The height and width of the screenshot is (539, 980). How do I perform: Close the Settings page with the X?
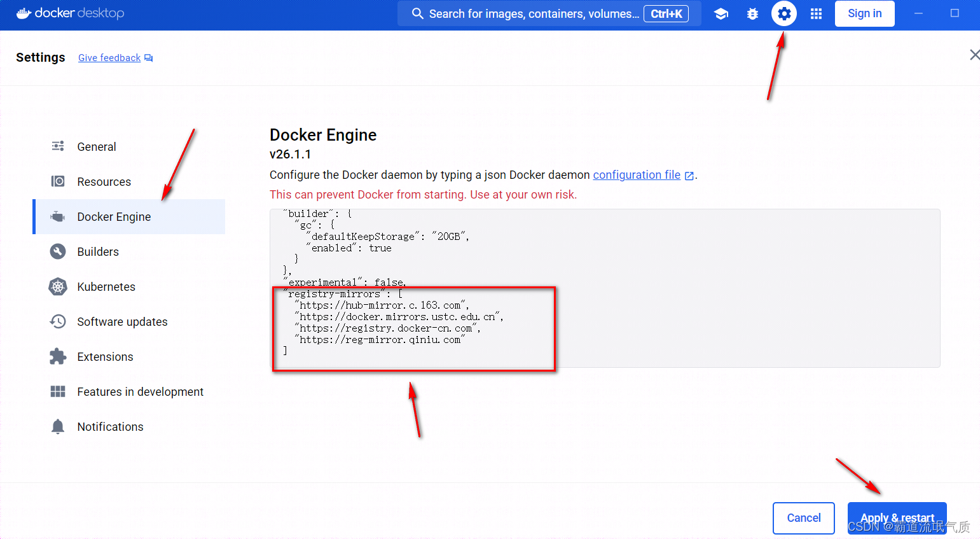point(974,55)
